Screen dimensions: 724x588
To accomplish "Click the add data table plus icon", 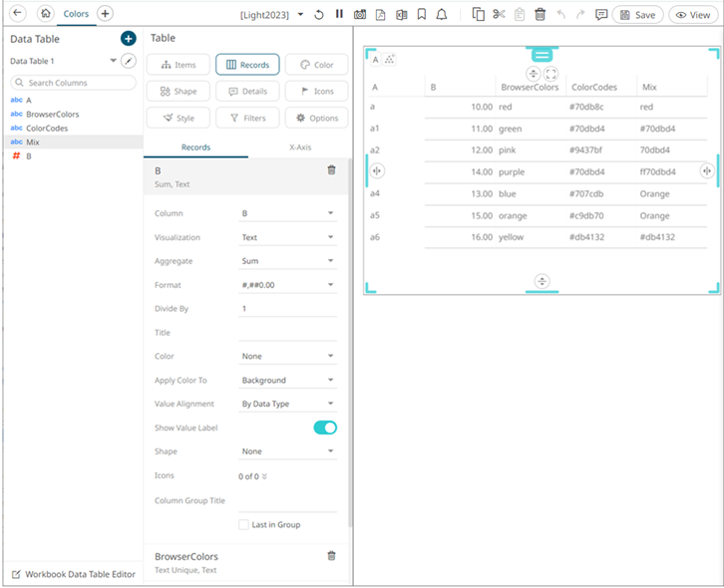I will [128, 39].
